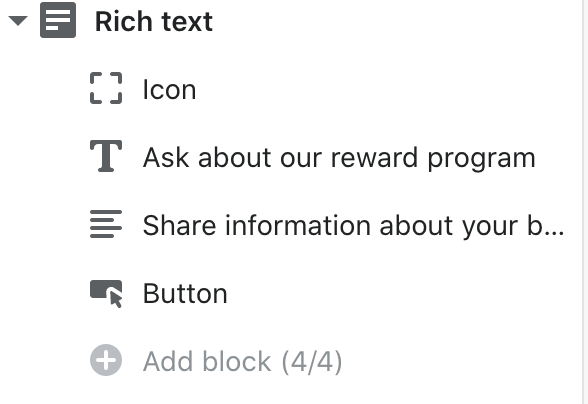
Task: Select the Button block label
Action: coord(185,293)
